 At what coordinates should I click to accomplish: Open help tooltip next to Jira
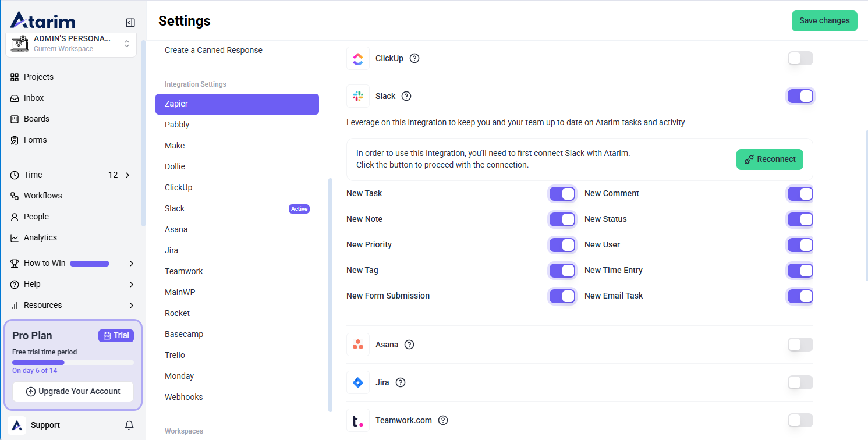point(401,382)
